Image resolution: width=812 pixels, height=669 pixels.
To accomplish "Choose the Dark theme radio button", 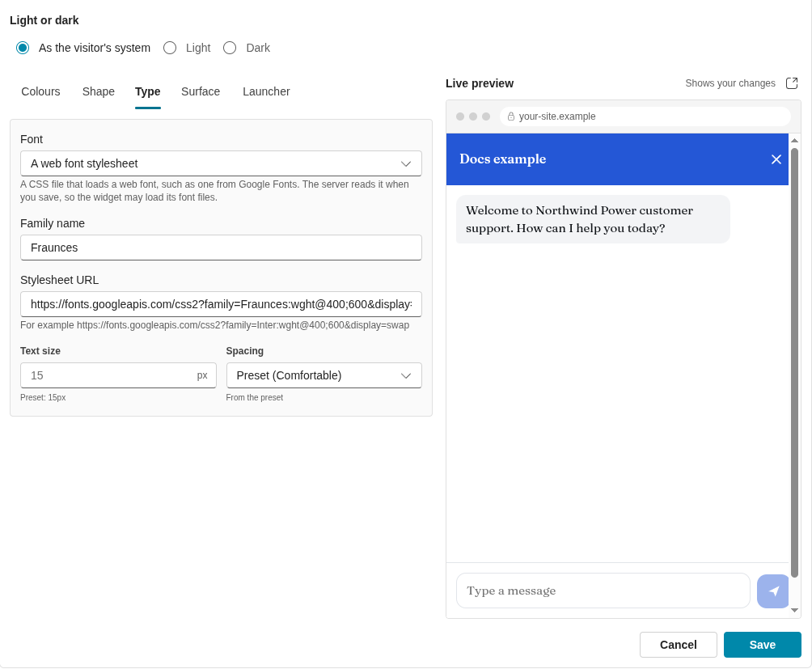I will (230, 49).
